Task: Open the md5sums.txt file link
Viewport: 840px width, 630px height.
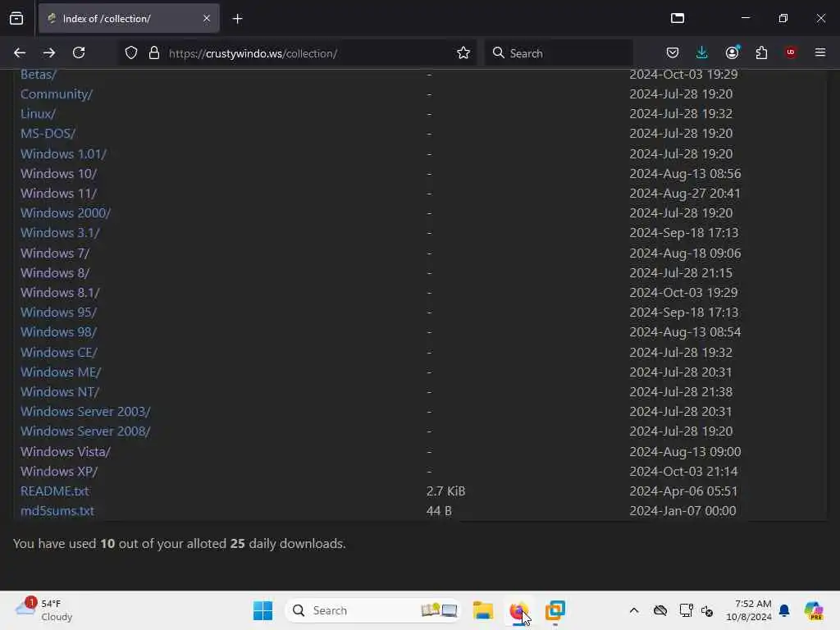Action: pos(57,511)
